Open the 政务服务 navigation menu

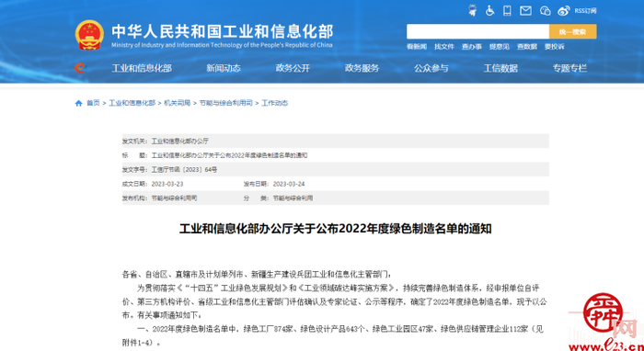click(362, 69)
